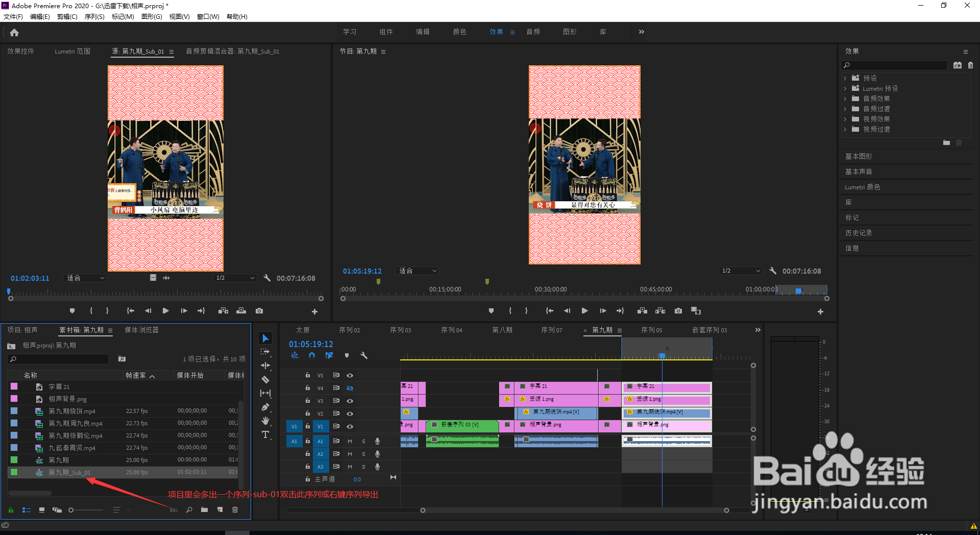
Task: Expand the 预设 effects folder
Action: pos(845,78)
